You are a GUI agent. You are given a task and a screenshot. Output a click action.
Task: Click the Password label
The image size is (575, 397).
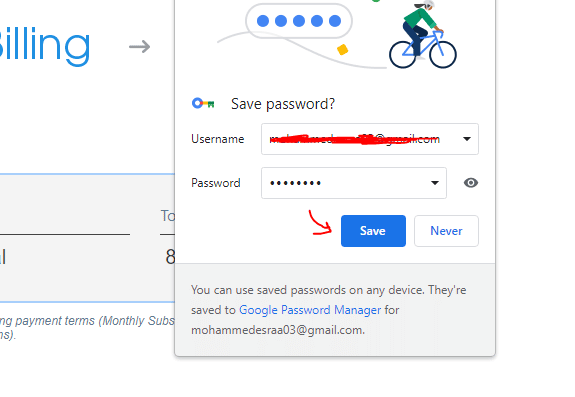(216, 183)
